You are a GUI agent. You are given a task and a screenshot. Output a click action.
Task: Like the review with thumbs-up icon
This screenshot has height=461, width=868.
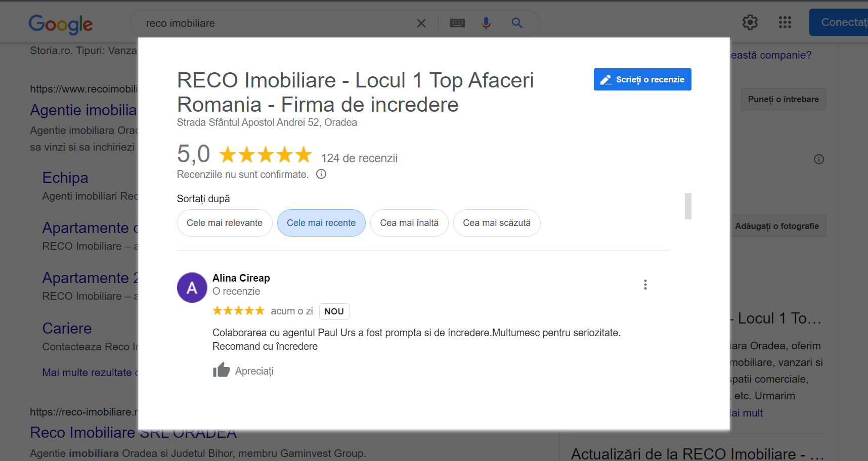(222, 371)
